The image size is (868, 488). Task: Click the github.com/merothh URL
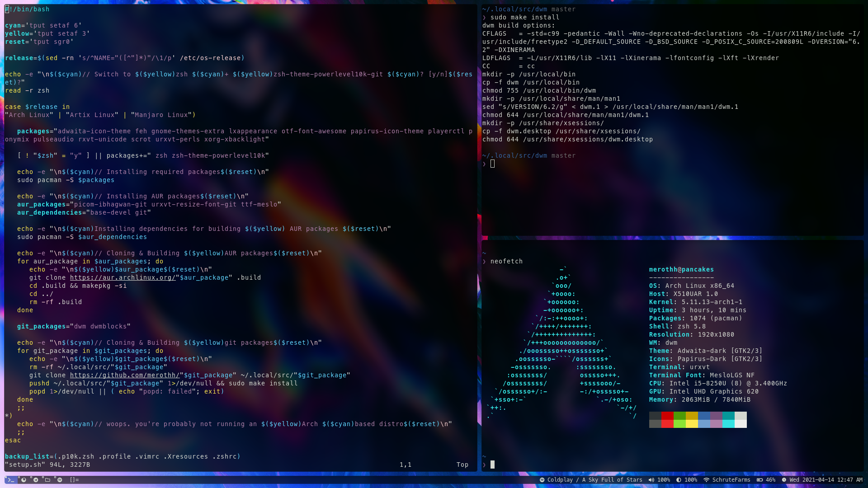tap(125, 375)
